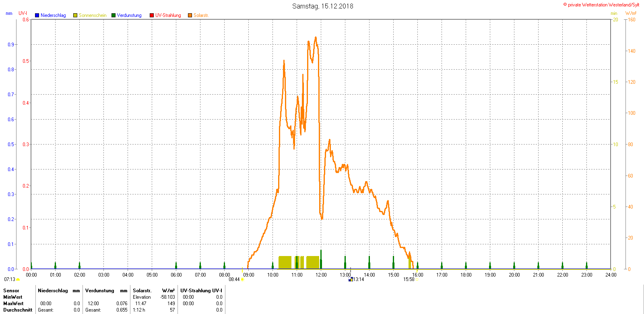Click the 24:00 label on the time axis
The width and height of the screenshot is (644, 314).
click(x=611, y=275)
